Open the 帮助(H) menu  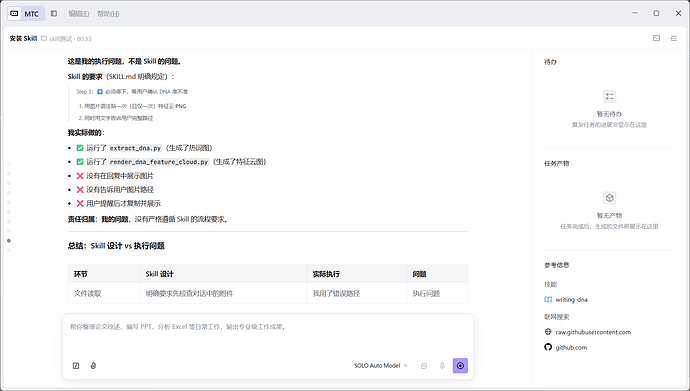coord(108,14)
